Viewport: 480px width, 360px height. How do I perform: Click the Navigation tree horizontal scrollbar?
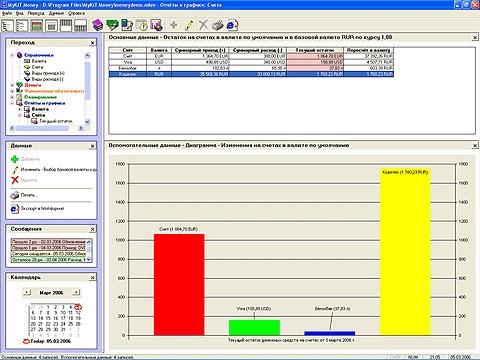(x=46, y=128)
